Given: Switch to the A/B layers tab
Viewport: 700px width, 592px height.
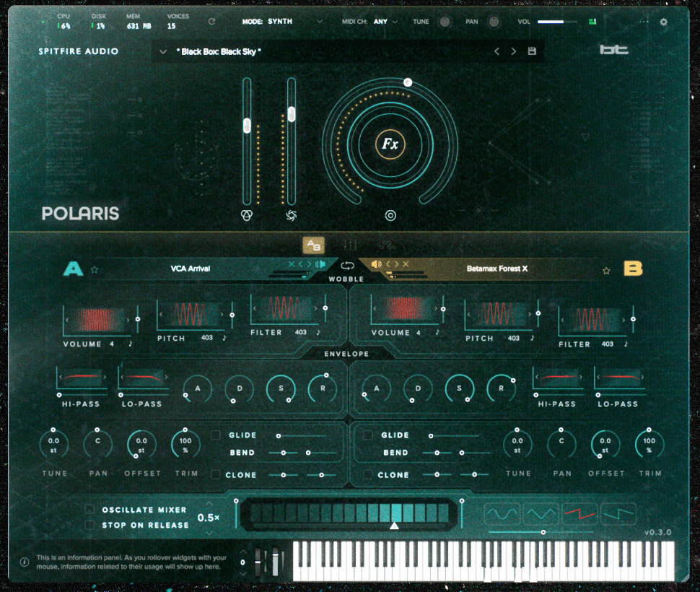Looking at the screenshot, I should [x=313, y=245].
